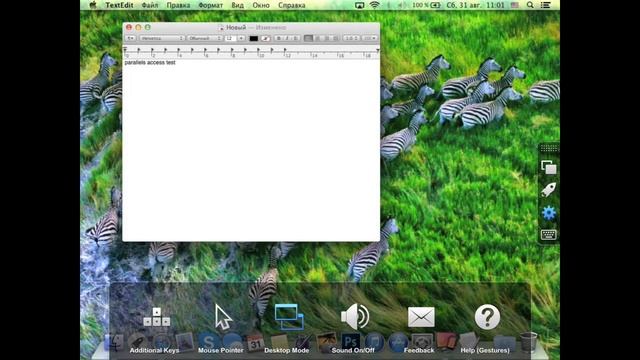This screenshot has width=640, height=360.
Task: Click the 'parallels access test' text line
Action: pyautogui.click(x=150, y=62)
